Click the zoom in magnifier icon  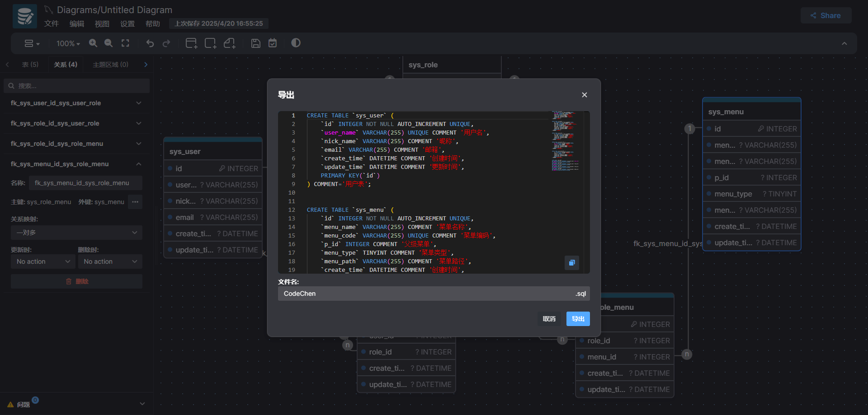[x=93, y=43]
